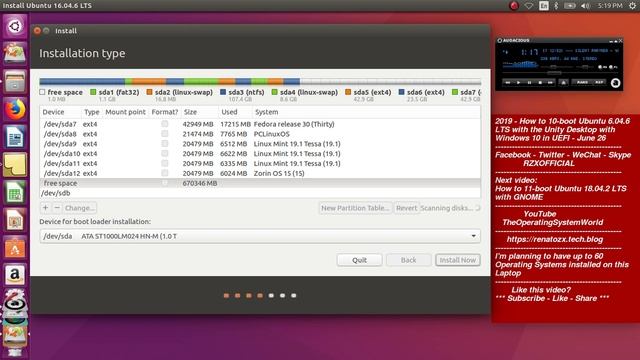Click the Back button
Viewport: 640px width, 360px height.
tap(409, 260)
